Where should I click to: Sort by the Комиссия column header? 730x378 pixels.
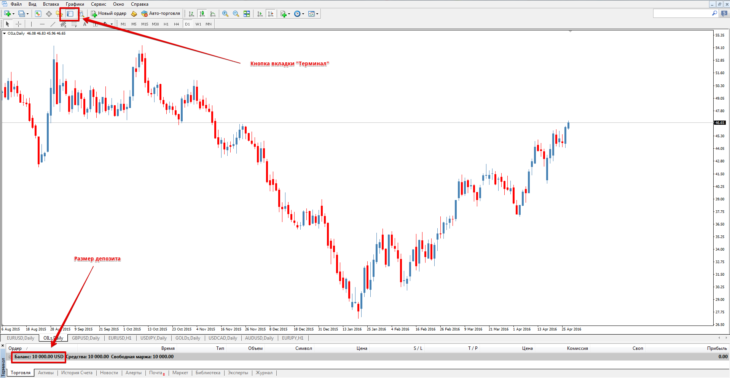(577, 348)
